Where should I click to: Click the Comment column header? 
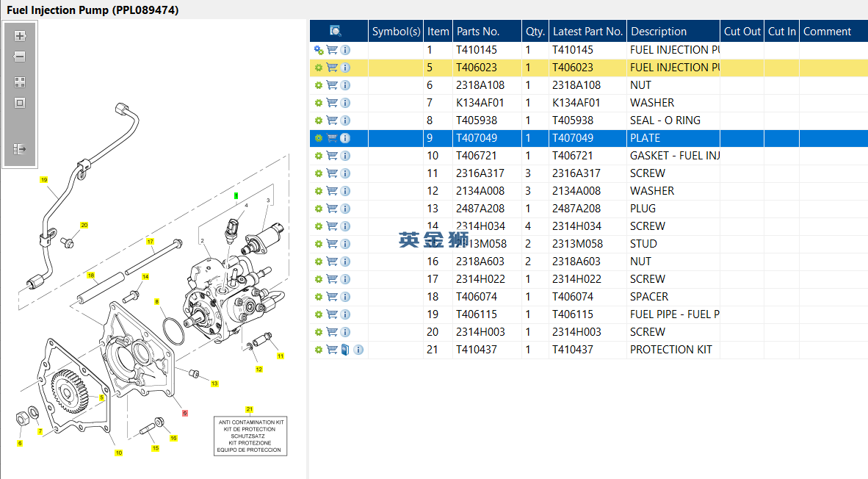(833, 31)
